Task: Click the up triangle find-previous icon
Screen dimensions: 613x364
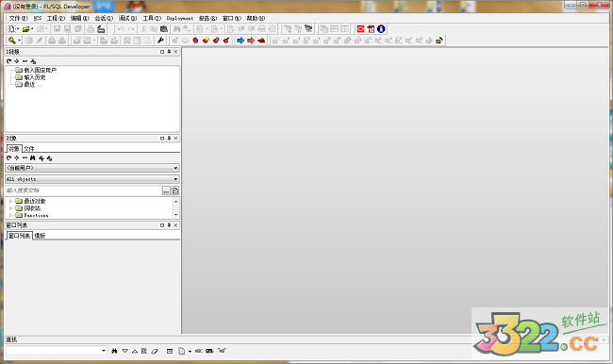Action: pos(135,351)
